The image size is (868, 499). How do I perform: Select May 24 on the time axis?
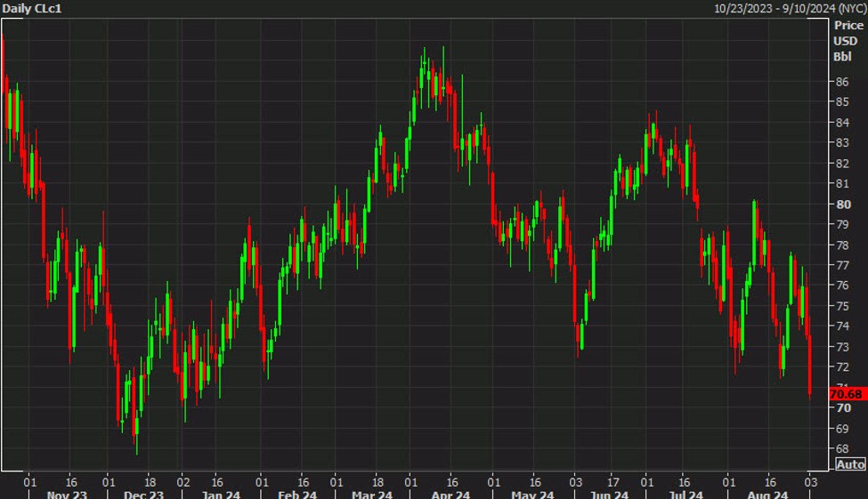533,492
